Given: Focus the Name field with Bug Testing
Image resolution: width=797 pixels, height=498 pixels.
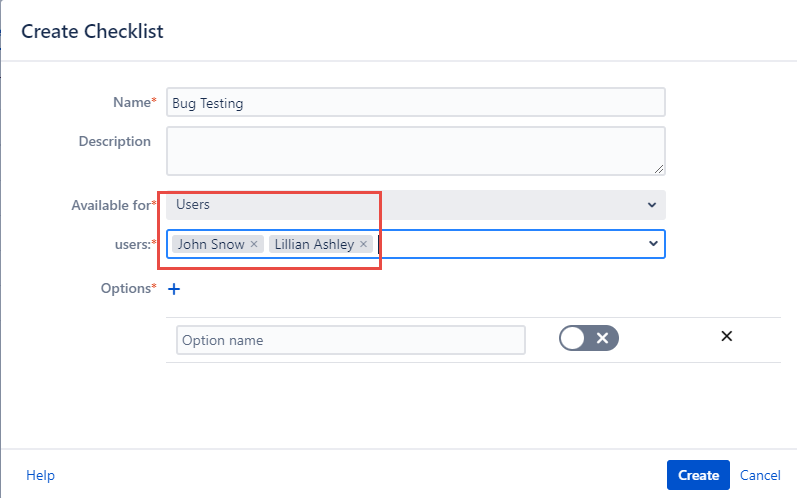Looking at the screenshot, I should [415, 103].
